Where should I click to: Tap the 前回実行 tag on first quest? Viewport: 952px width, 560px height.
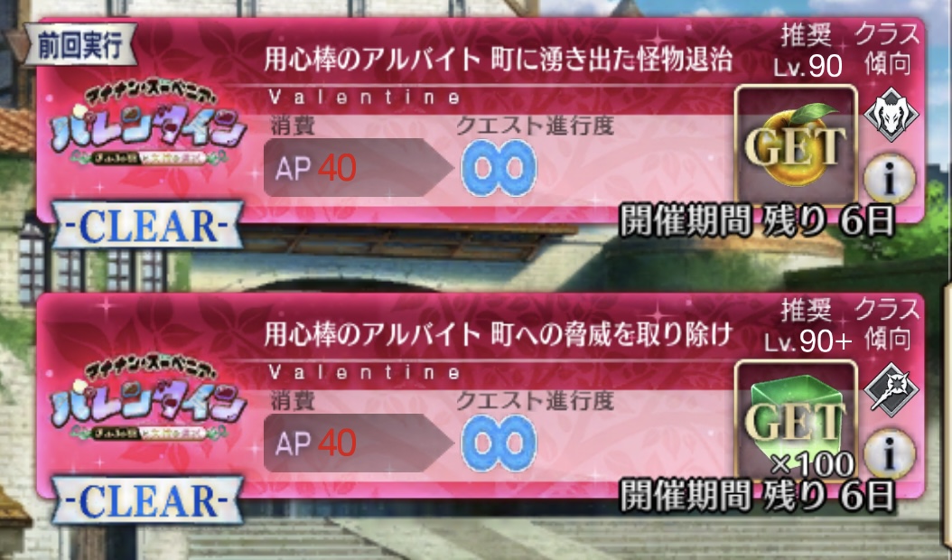(x=80, y=45)
